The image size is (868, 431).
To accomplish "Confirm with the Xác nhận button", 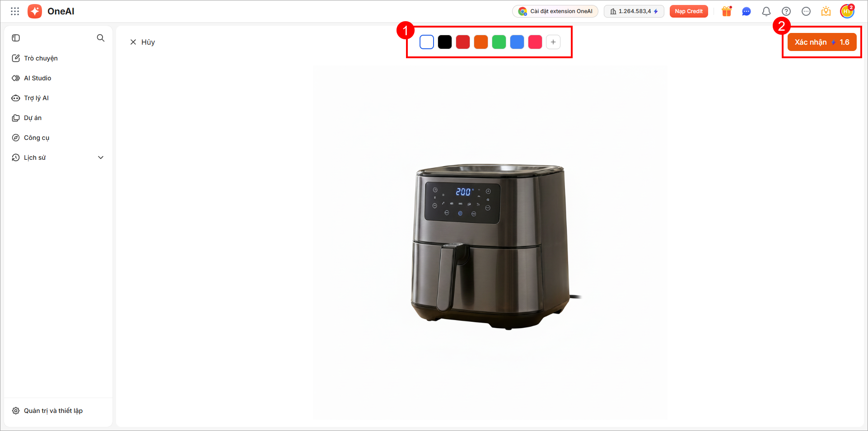I will [x=822, y=42].
